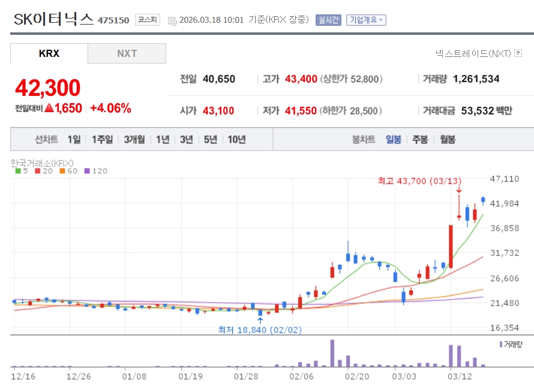Click the 코스피 market badge

(147, 20)
